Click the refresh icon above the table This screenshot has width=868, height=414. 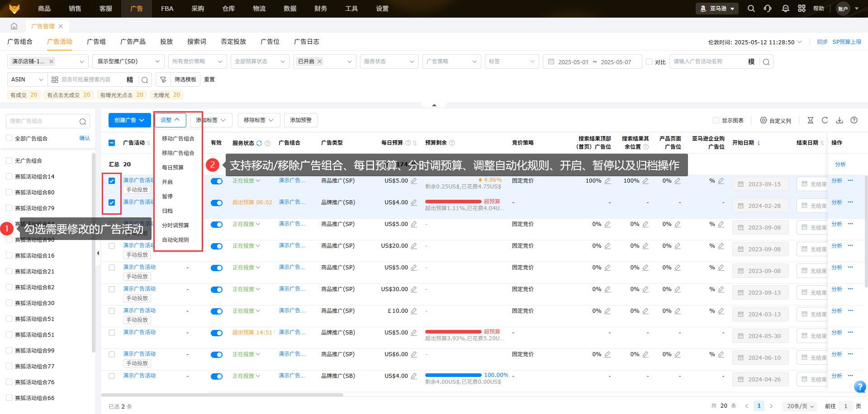click(825, 120)
